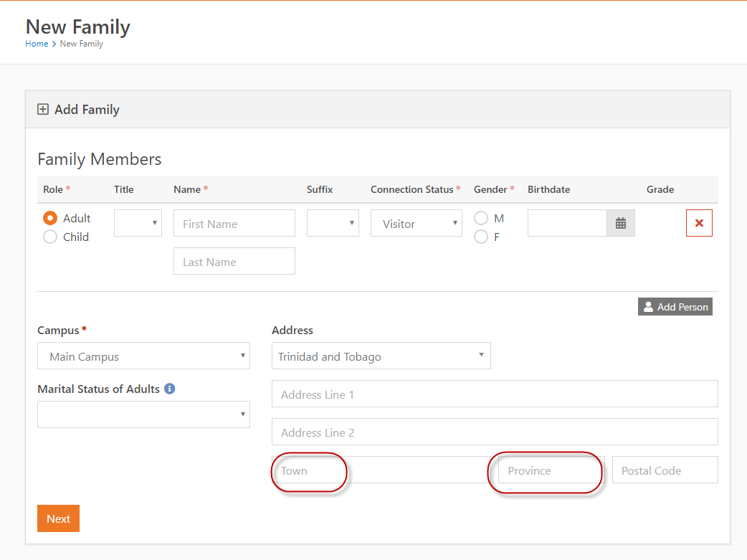Click the Marital Status info icon
This screenshot has width=747, height=560.
pyautogui.click(x=170, y=389)
